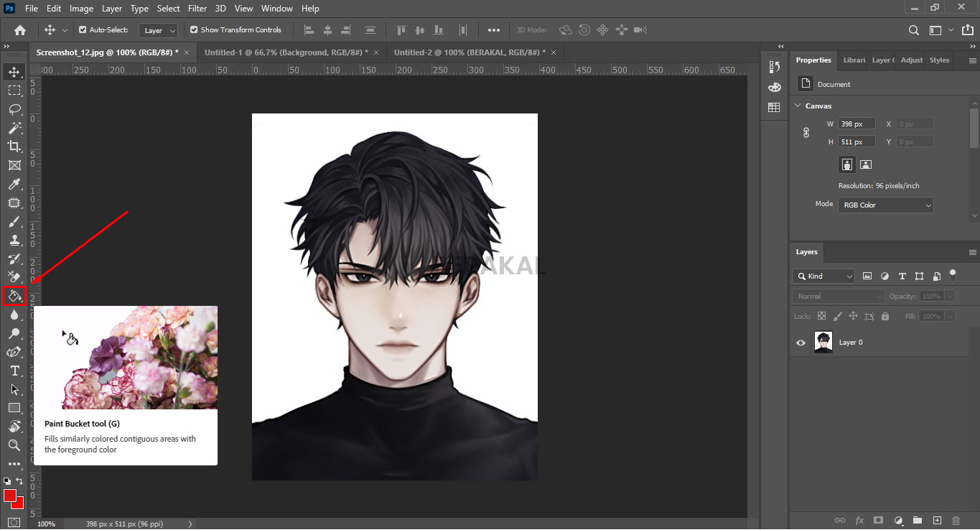Hide Layer 0 using eye icon
980x530 pixels.
(x=801, y=343)
